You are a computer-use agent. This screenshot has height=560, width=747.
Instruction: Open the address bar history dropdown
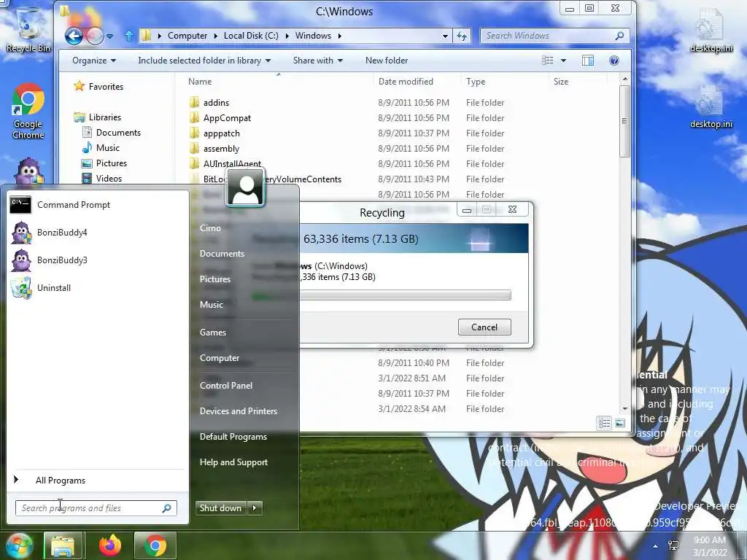click(445, 36)
